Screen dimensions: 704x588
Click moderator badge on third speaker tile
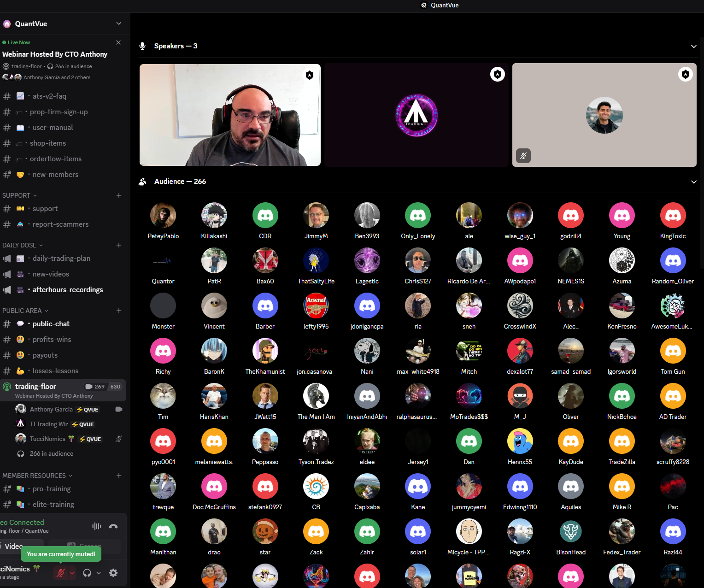point(686,74)
